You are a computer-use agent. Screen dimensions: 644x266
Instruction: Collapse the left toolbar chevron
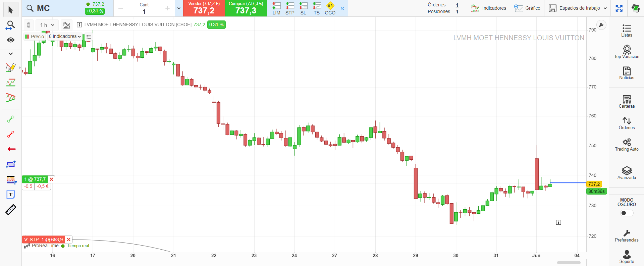pyautogui.click(x=11, y=54)
